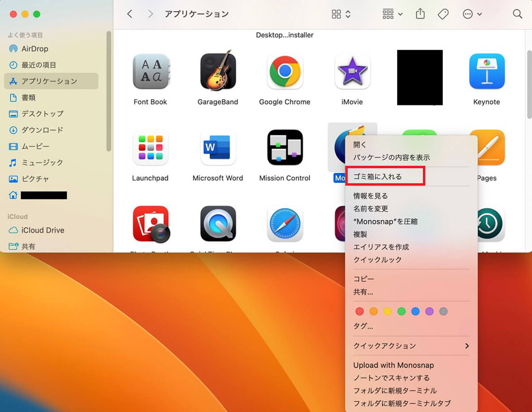Expand the クイックアクション submenu
532x412 pixels.
(411, 346)
